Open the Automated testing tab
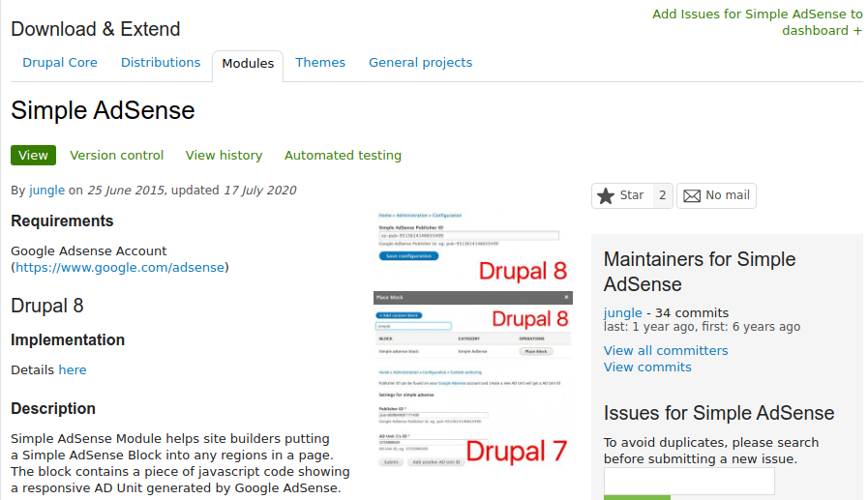Screen dimensions: 868x500 click(343, 156)
